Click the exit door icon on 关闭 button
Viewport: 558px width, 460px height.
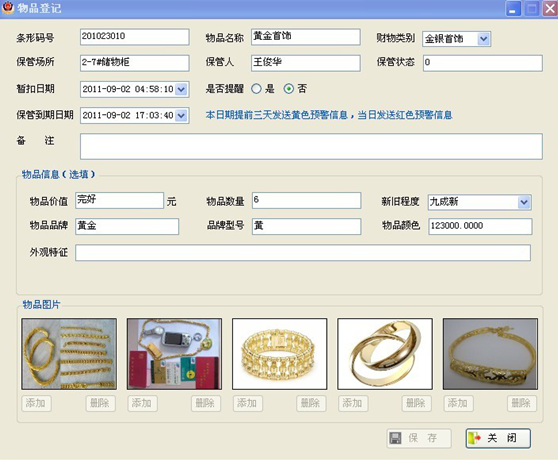475,438
